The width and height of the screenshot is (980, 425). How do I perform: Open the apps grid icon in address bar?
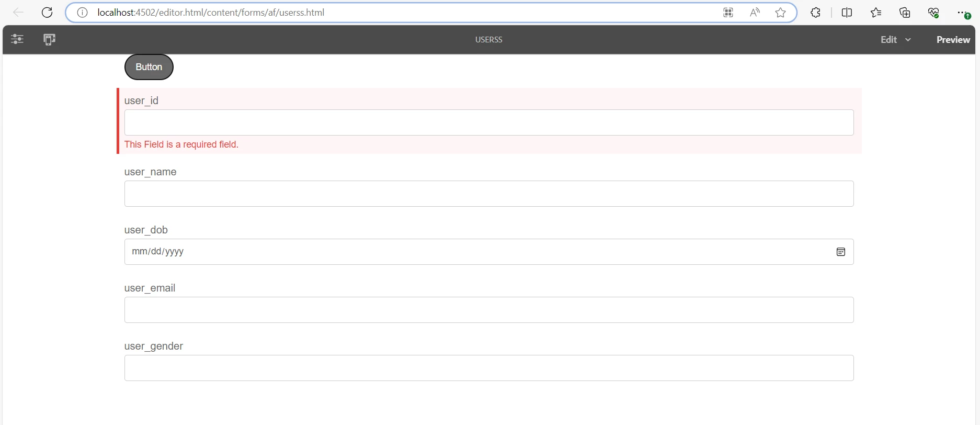[x=728, y=13]
